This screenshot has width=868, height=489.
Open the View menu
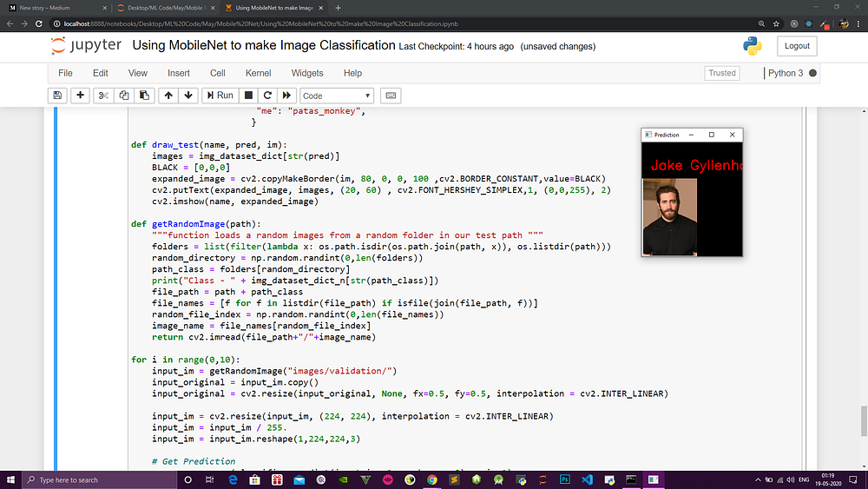[138, 73]
